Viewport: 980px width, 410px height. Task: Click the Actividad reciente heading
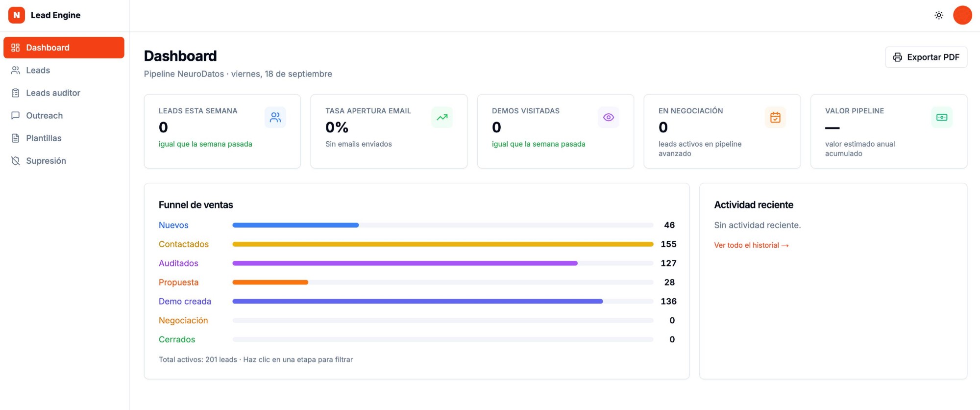click(x=754, y=205)
